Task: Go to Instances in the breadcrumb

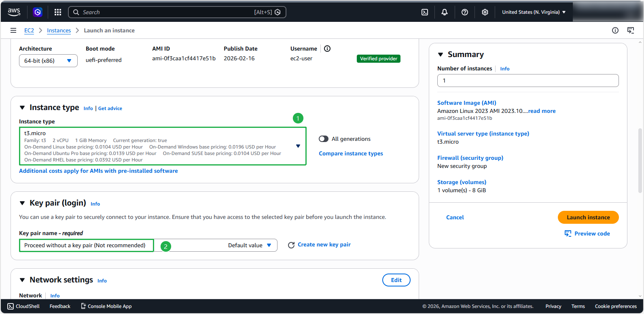Action: 59,30
